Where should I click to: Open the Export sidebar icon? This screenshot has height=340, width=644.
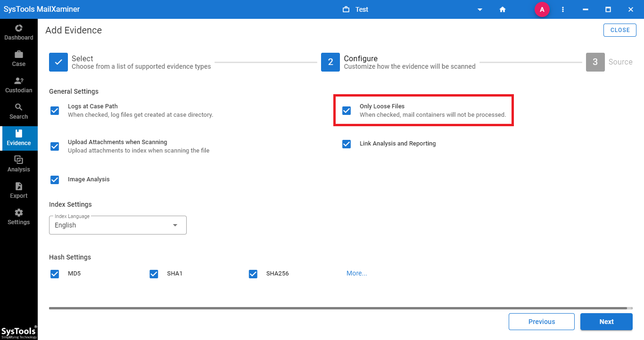pos(19,186)
